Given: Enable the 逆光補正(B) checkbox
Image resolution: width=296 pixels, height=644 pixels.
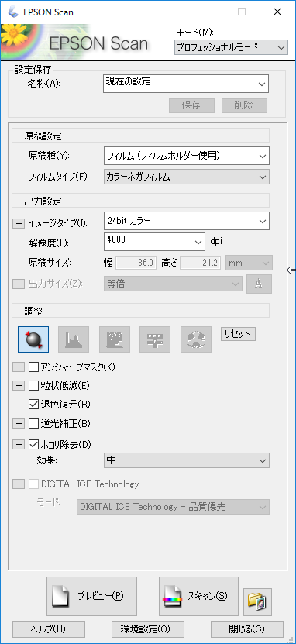Looking at the screenshot, I should tap(33, 423).
